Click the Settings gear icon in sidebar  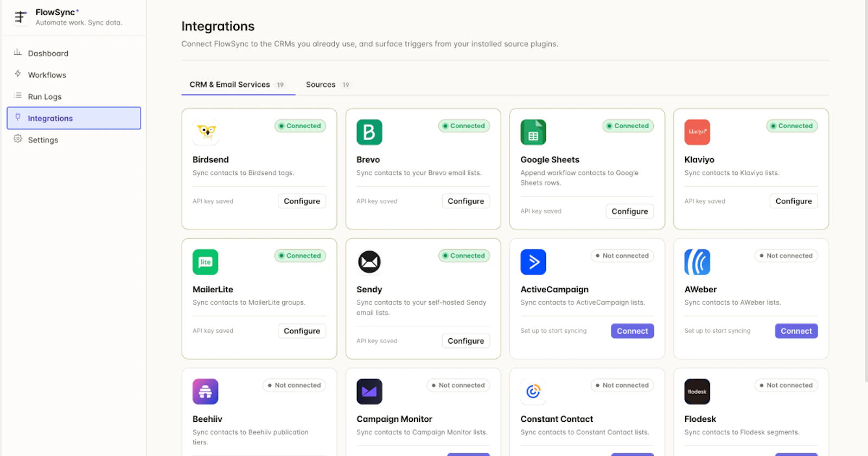point(18,139)
